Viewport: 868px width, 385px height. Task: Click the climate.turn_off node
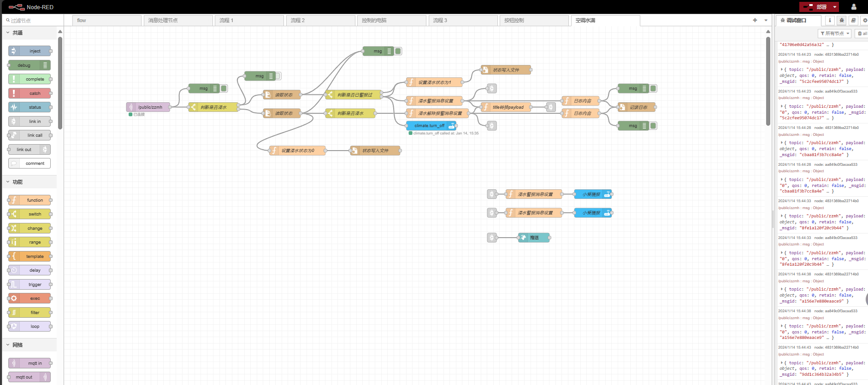tap(429, 126)
